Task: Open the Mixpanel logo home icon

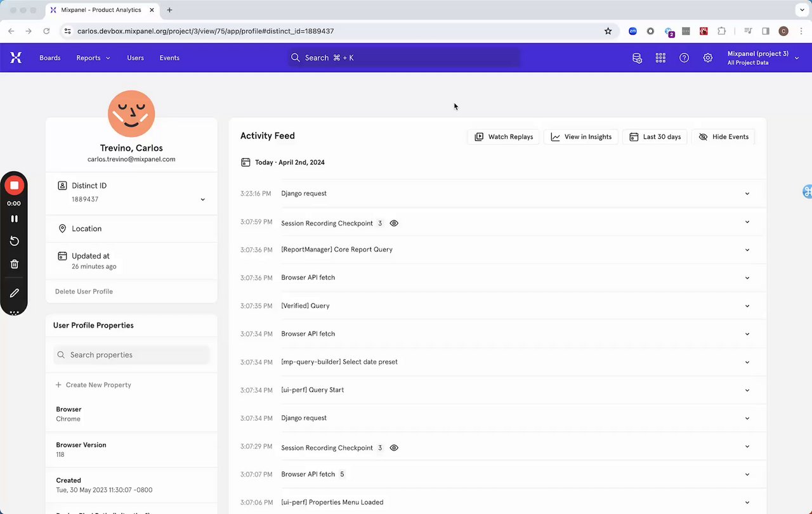Action: click(16, 58)
